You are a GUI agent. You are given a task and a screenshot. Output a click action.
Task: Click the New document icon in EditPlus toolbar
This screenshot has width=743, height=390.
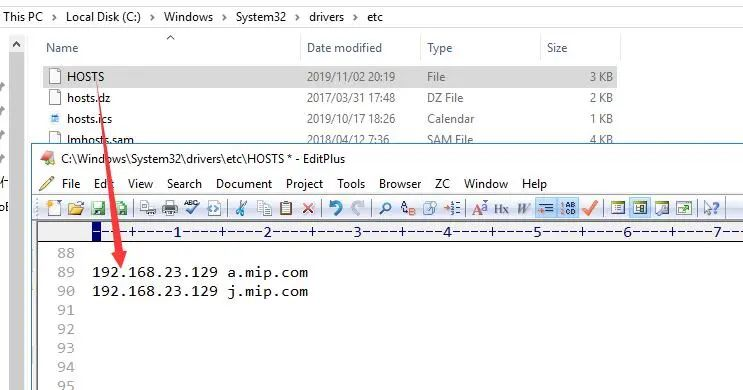54,208
